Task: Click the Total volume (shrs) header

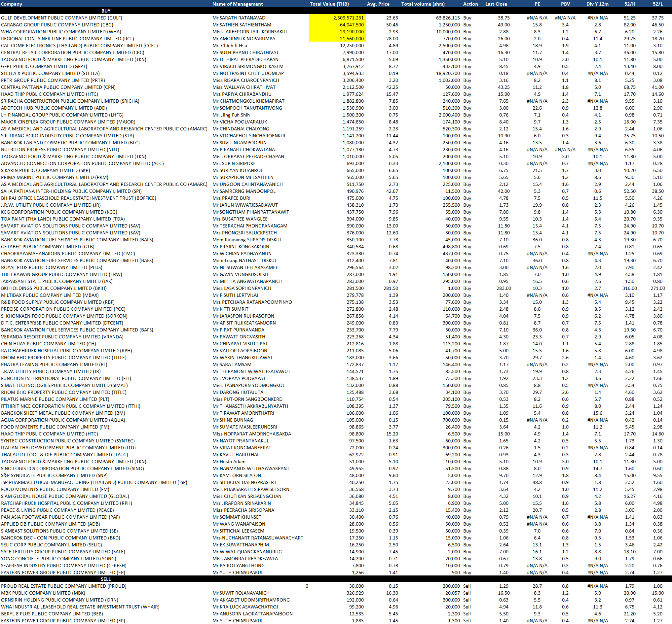Action: [423, 4]
